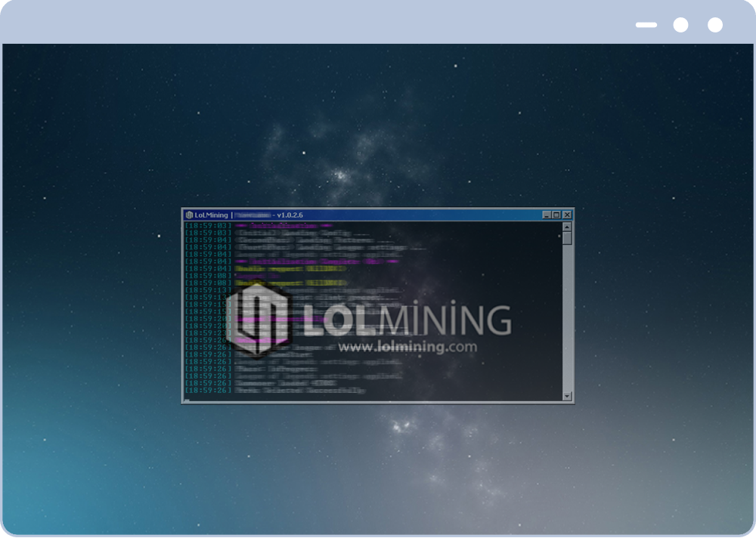Select the [18:59:23] log timestamp
The height and width of the screenshot is (538, 756).
tap(209, 333)
